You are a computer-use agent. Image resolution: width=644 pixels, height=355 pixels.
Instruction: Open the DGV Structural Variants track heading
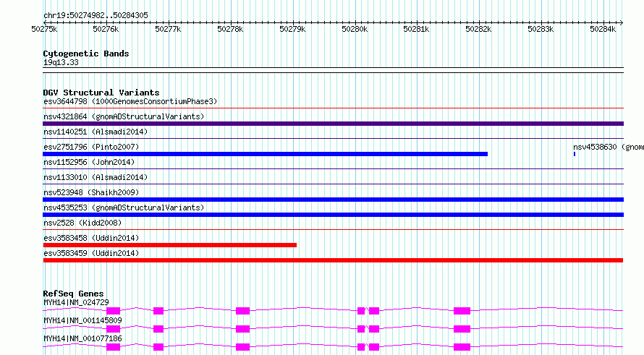(x=101, y=93)
